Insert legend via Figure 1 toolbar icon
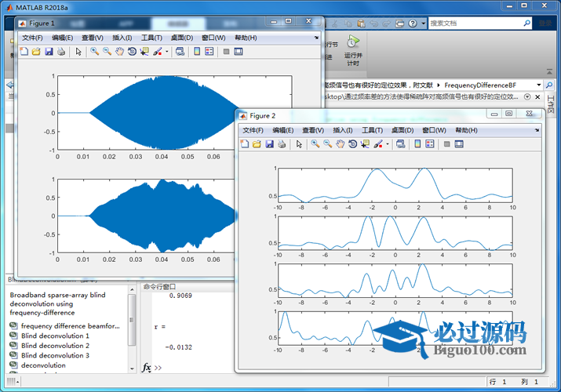 (209, 52)
